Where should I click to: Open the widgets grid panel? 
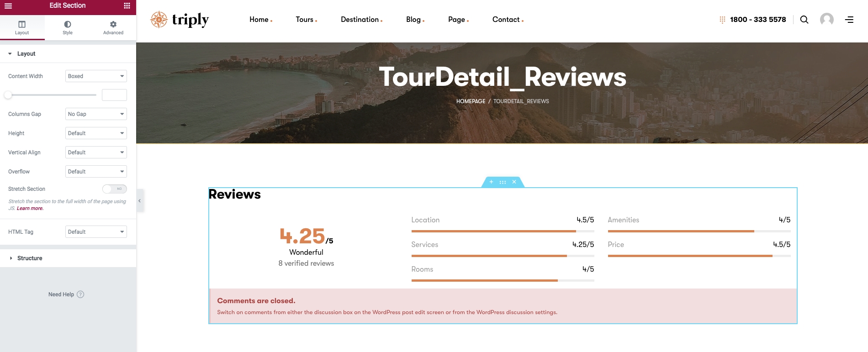pyautogui.click(x=127, y=6)
